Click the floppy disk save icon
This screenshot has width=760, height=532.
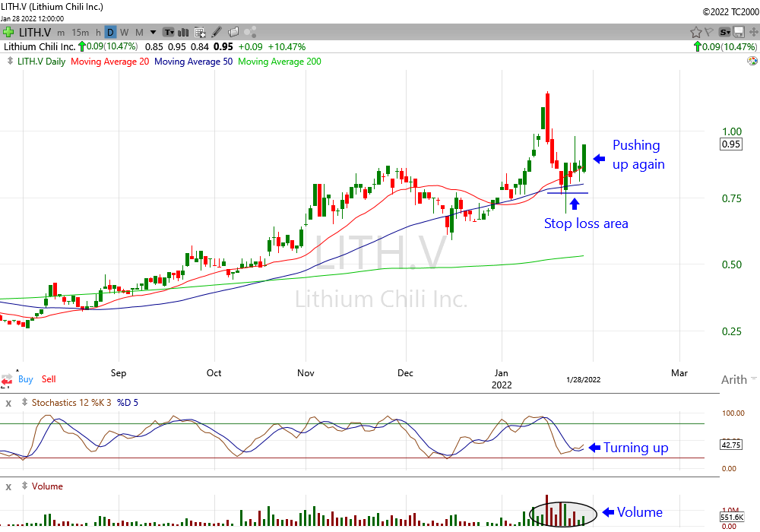(739, 33)
